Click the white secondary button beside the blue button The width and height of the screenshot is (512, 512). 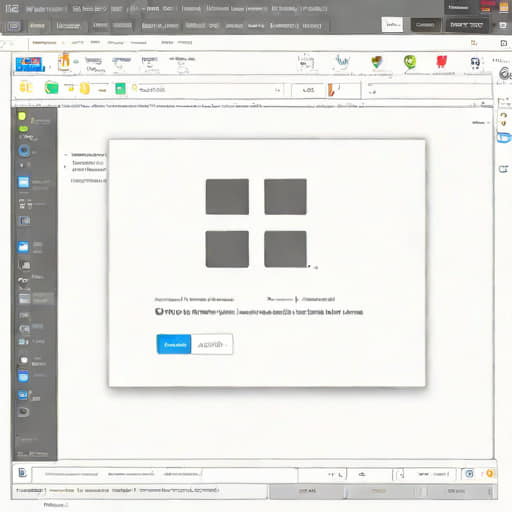click(212, 344)
